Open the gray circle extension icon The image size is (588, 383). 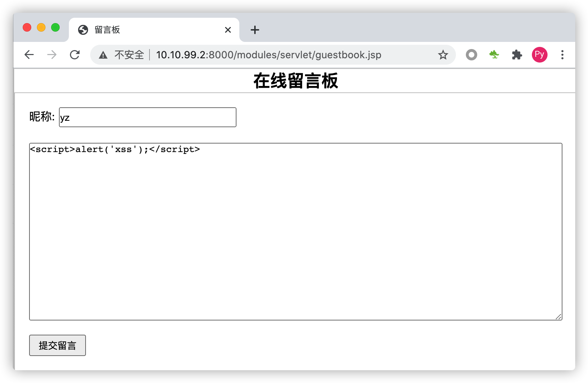click(x=472, y=55)
